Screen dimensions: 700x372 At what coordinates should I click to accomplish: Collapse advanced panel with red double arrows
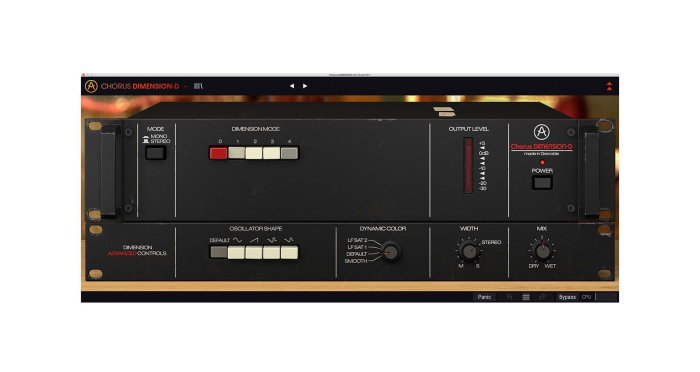tap(609, 86)
